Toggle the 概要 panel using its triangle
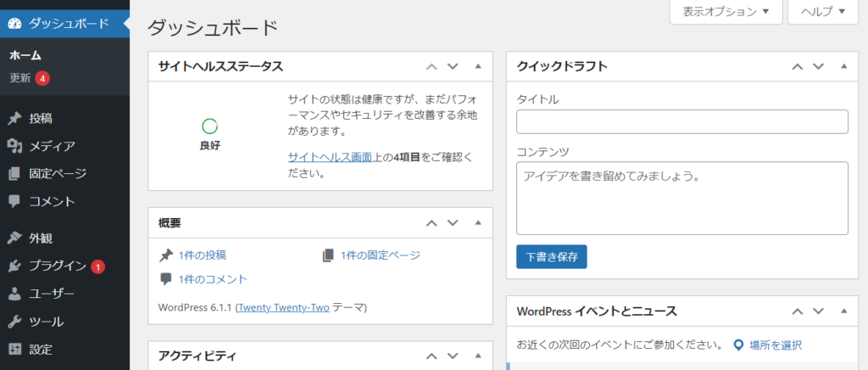Image resolution: width=868 pixels, height=370 pixels. pos(477,223)
